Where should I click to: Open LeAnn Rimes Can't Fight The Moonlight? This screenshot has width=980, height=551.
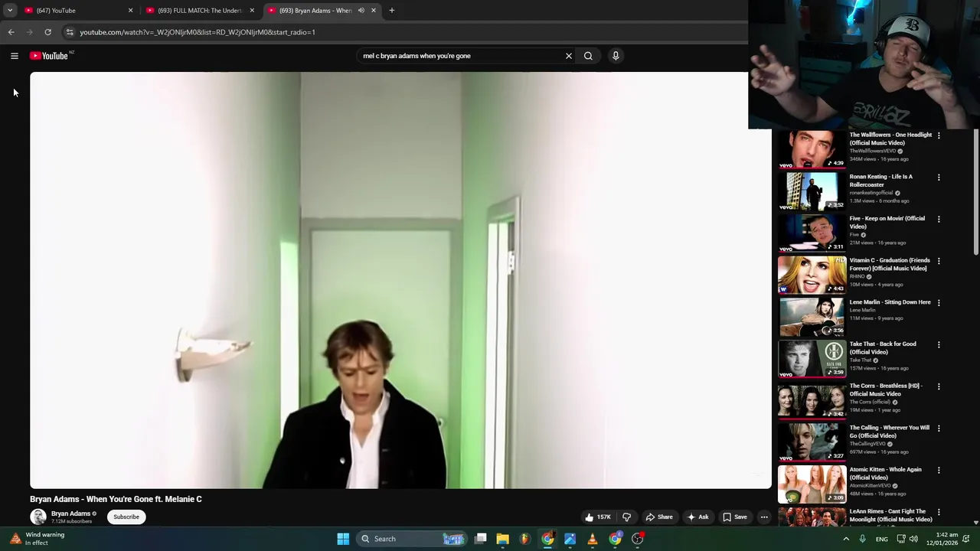890,515
